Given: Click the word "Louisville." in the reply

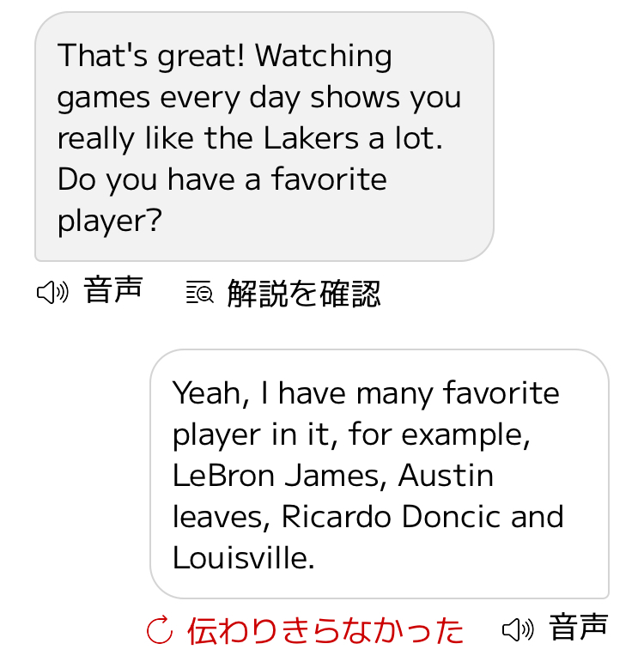Looking at the screenshot, I should click(244, 557).
